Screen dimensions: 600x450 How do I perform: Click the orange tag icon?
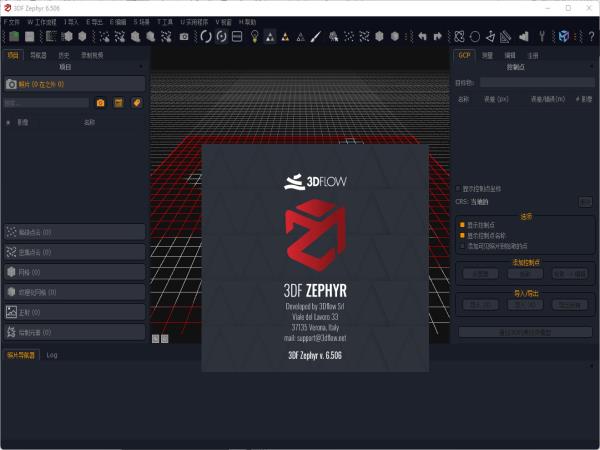(x=137, y=103)
